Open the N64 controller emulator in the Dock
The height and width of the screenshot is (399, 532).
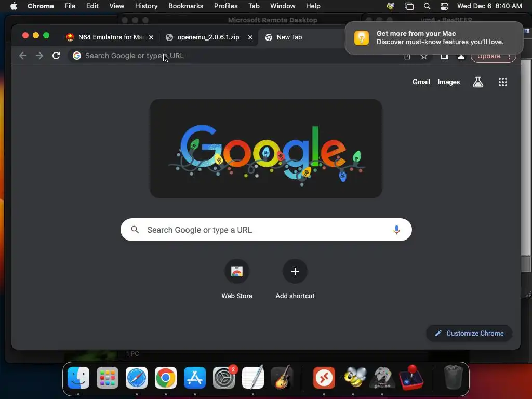point(382,378)
